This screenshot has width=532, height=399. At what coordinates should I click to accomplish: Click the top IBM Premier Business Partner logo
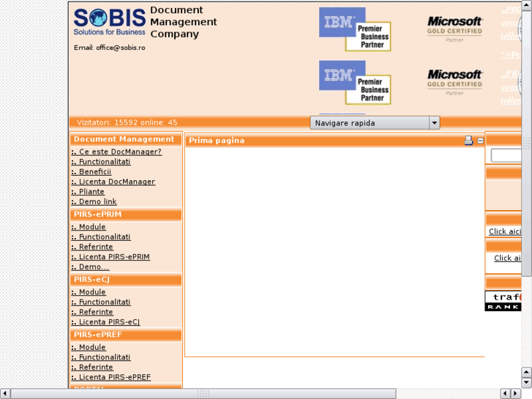point(355,29)
